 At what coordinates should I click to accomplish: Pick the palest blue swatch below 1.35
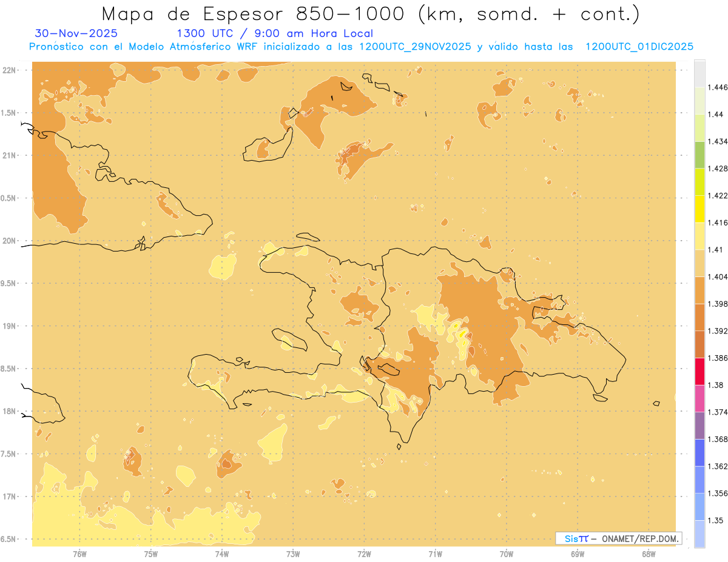(x=699, y=534)
